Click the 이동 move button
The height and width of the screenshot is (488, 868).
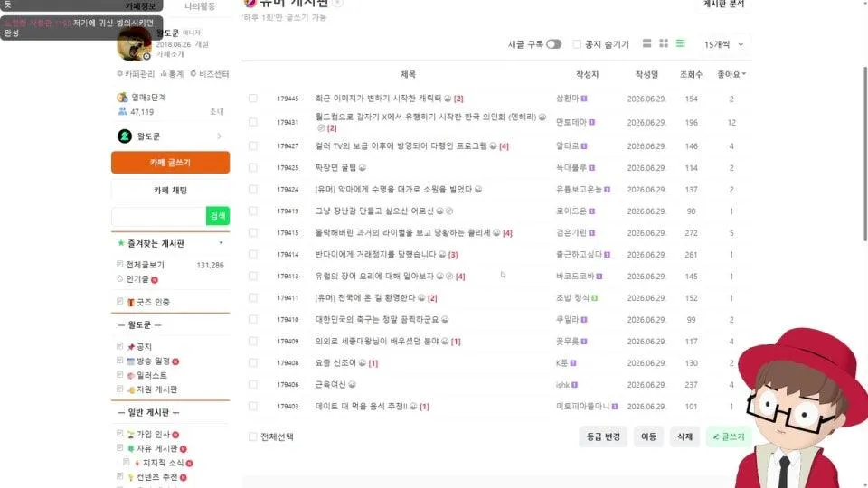click(648, 436)
